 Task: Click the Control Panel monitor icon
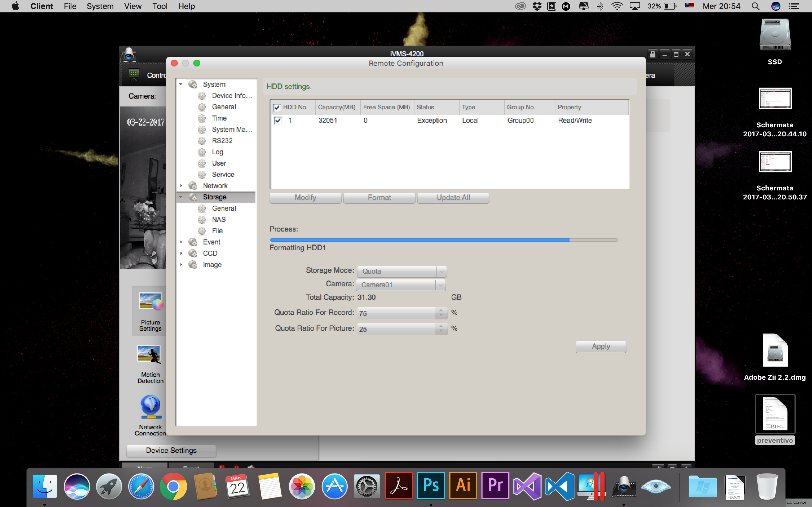(134, 74)
